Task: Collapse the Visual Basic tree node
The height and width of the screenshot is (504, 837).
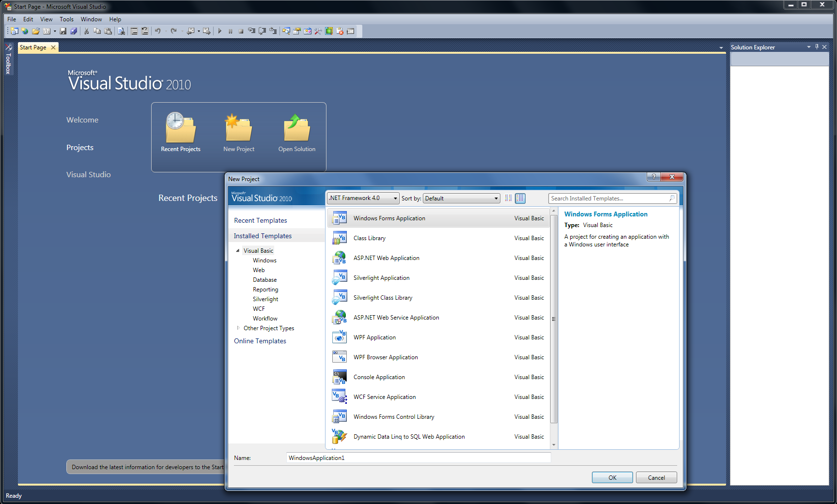Action: (x=237, y=251)
